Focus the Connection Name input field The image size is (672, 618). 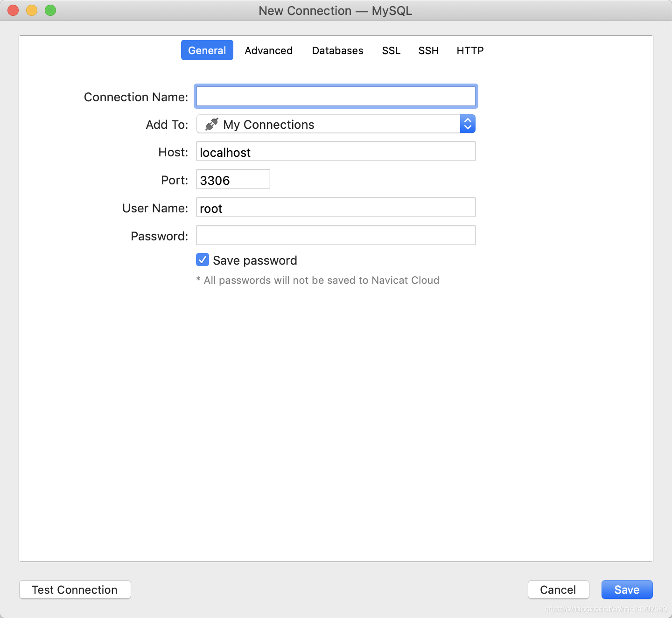(x=336, y=96)
